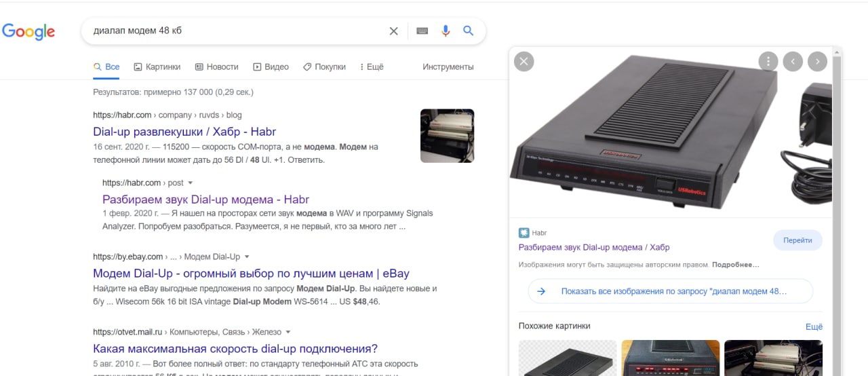The width and height of the screenshot is (868, 376).
Task: Open 'Какая максимальная скорость dial-up' result
Action: click(235, 349)
